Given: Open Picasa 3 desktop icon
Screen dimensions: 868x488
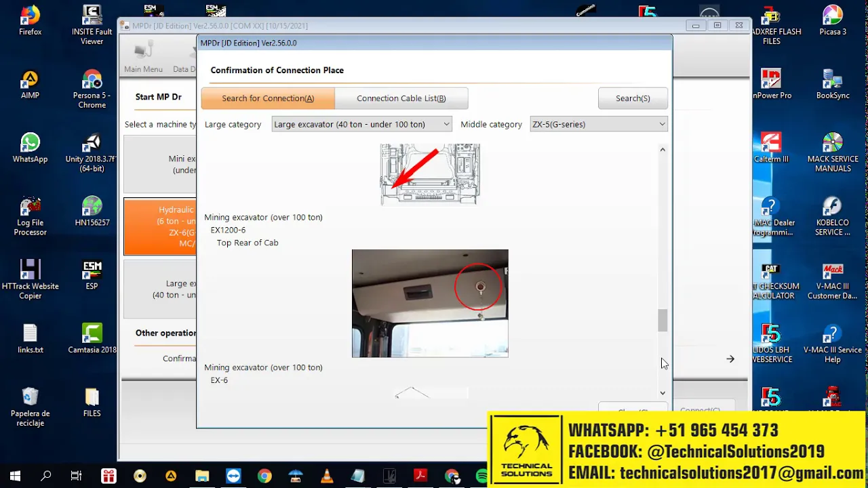Looking at the screenshot, I should click(833, 21).
